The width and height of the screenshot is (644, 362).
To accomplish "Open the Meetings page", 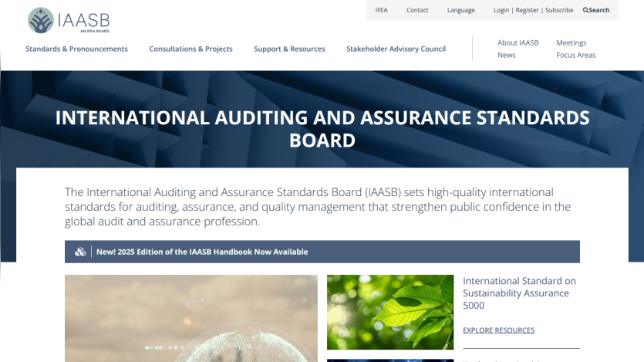I will (571, 42).
